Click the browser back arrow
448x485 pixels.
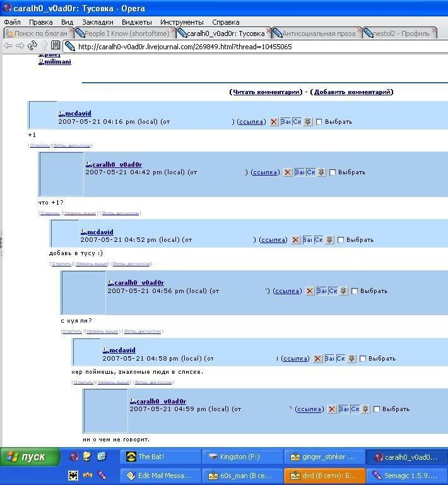click(8, 45)
